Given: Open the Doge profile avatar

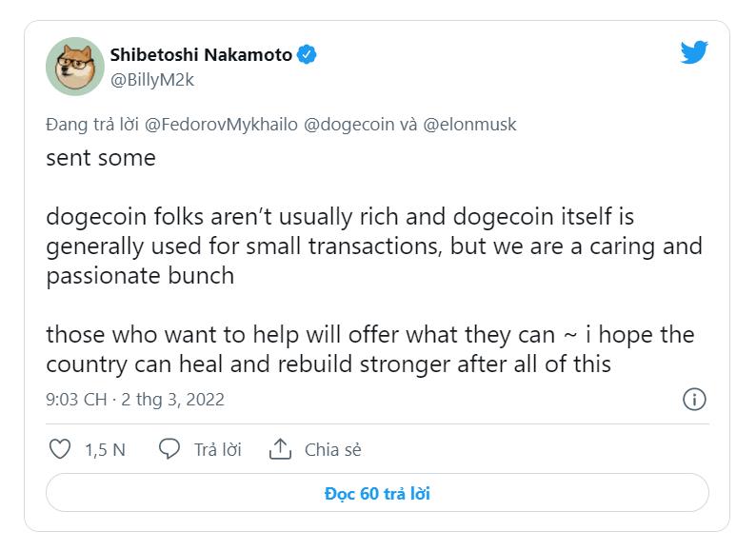Looking at the screenshot, I should (74, 68).
